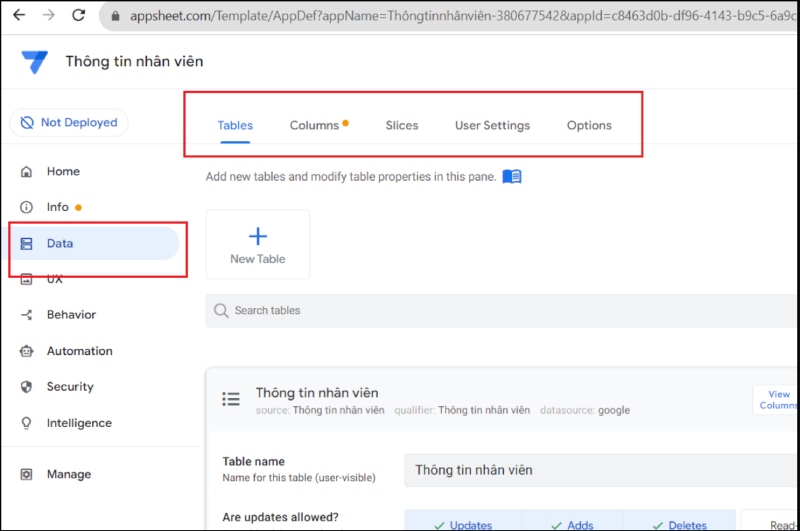Open the Behavior section label
The height and width of the screenshot is (531, 800).
[71, 315]
